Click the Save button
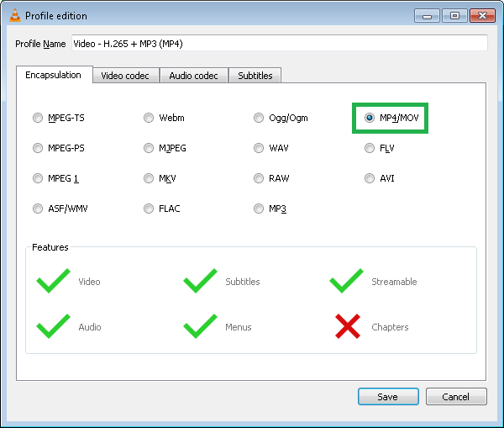The image size is (504, 428). pyautogui.click(x=388, y=397)
